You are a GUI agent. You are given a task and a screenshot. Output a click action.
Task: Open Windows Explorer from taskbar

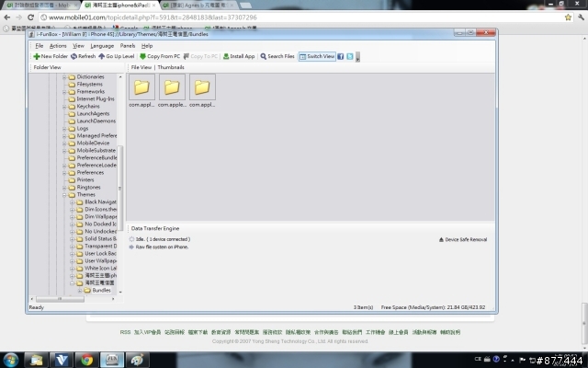37,360
